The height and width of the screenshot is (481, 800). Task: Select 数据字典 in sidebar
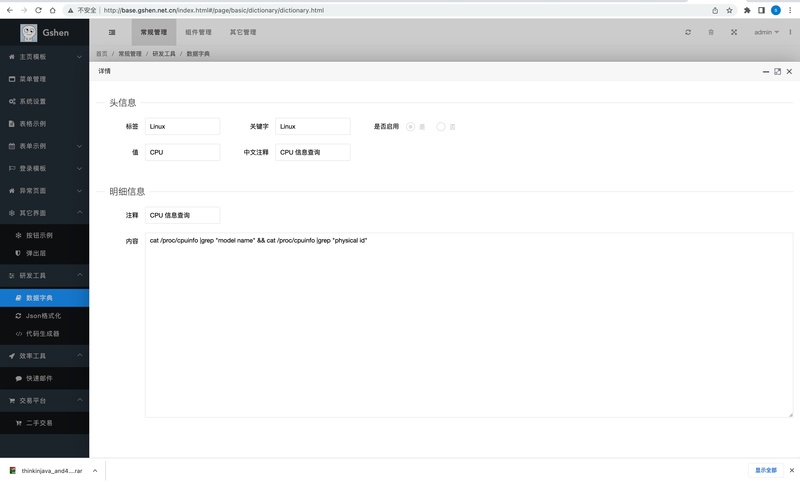tap(44, 298)
